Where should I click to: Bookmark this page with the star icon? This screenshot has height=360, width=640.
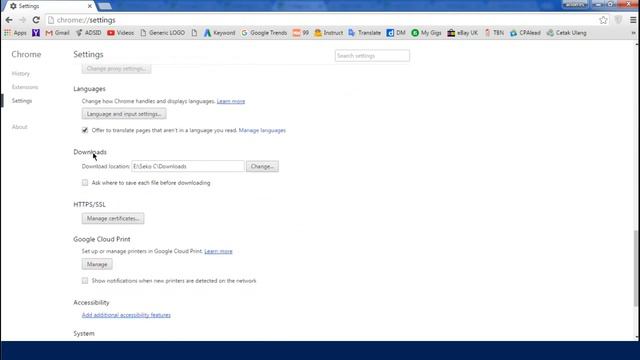603,20
